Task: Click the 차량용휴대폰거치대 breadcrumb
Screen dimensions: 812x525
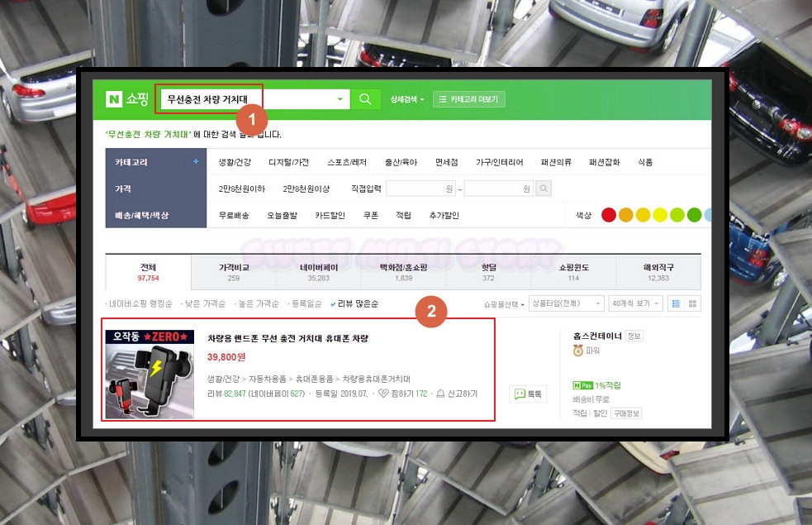Action: click(x=376, y=379)
